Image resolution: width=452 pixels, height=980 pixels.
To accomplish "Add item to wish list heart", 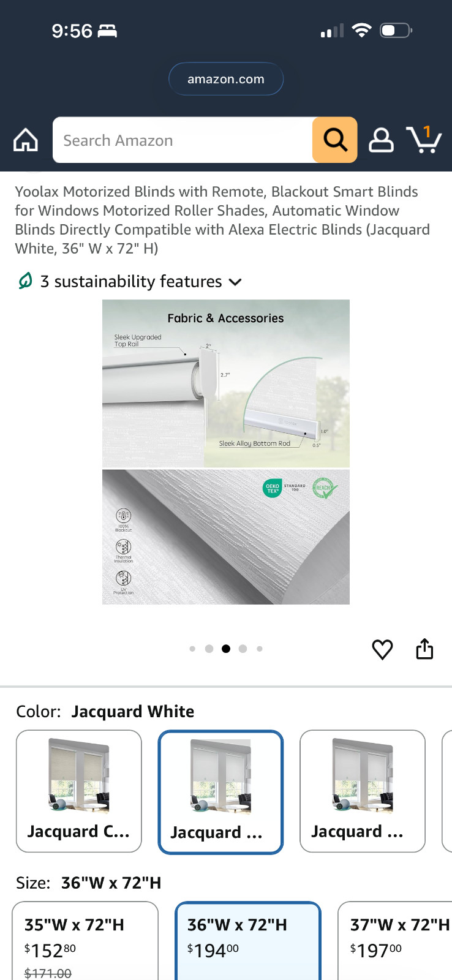I will (383, 649).
